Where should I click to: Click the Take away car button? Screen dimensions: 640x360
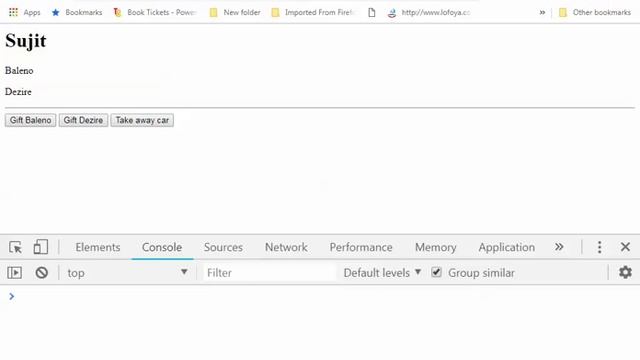[142, 120]
